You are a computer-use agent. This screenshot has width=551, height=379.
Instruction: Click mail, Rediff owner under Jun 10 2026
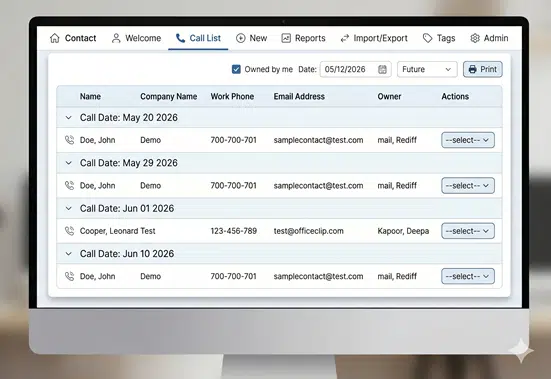[397, 276]
